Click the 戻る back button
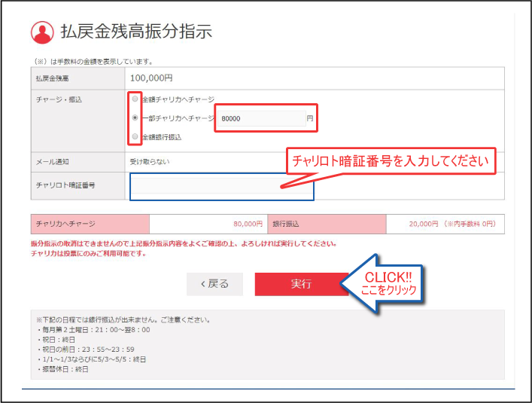Image resolution: width=532 pixels, height=403 pixels. coord(214,284)
